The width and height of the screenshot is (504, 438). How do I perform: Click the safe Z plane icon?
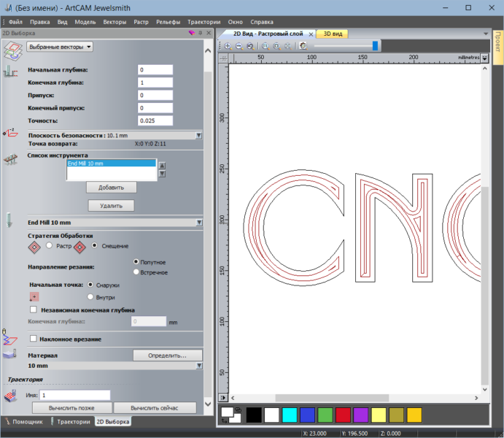point(11,132)
